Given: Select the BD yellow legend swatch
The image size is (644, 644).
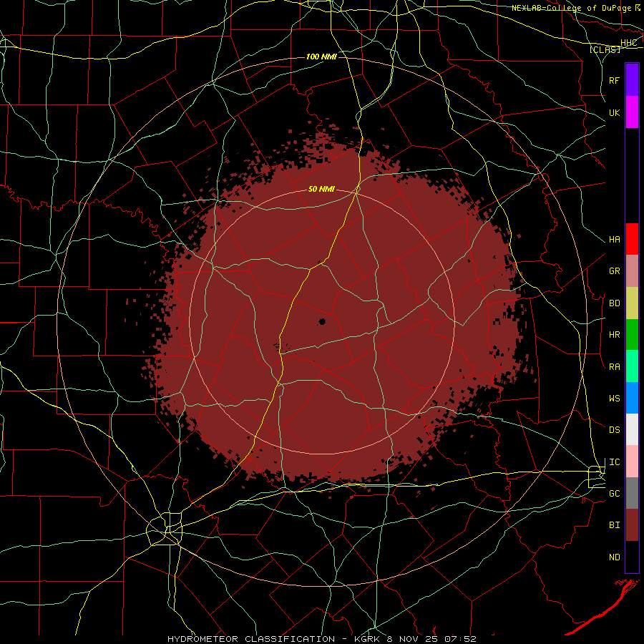Looking at the screenshot, I should click(x=632, y=303).
